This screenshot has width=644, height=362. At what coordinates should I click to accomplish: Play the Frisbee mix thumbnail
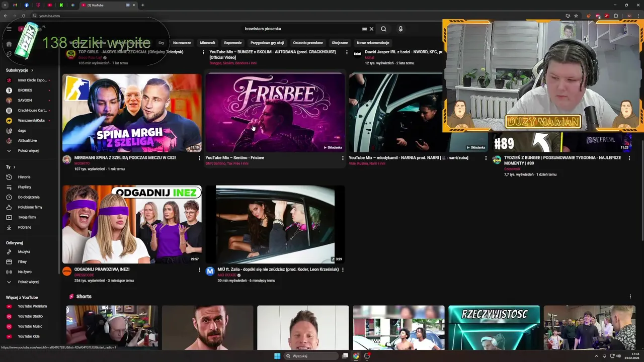click(275, 113)
